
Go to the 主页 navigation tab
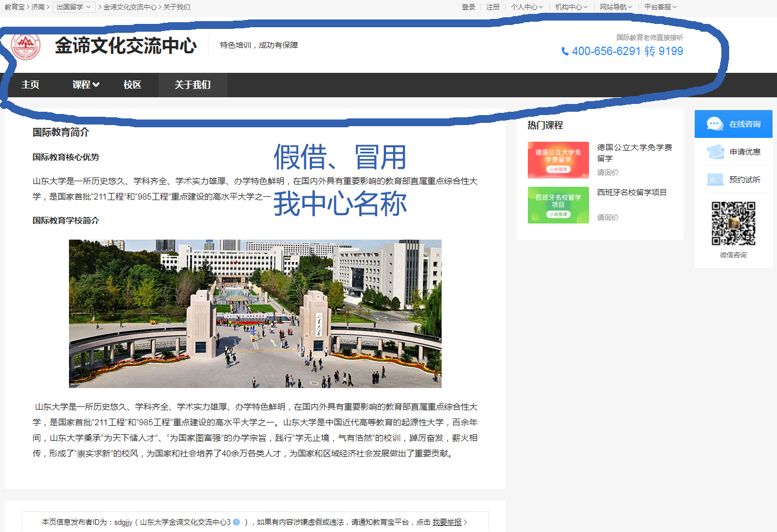(30, 84)
